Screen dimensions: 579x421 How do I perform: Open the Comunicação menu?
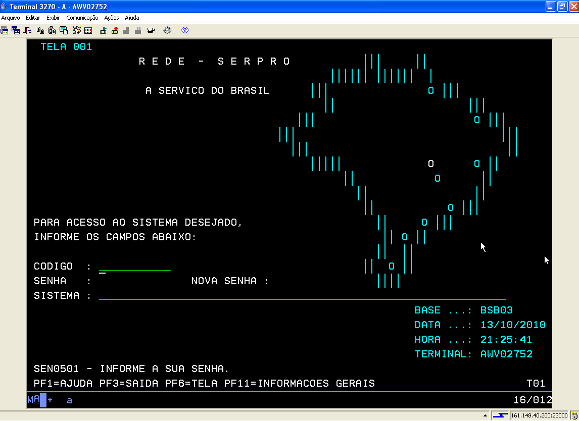(x=82, y=18)
